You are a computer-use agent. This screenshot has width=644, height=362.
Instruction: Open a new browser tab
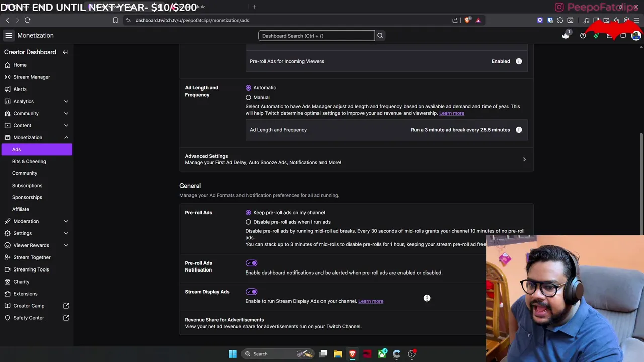[254, 7]
